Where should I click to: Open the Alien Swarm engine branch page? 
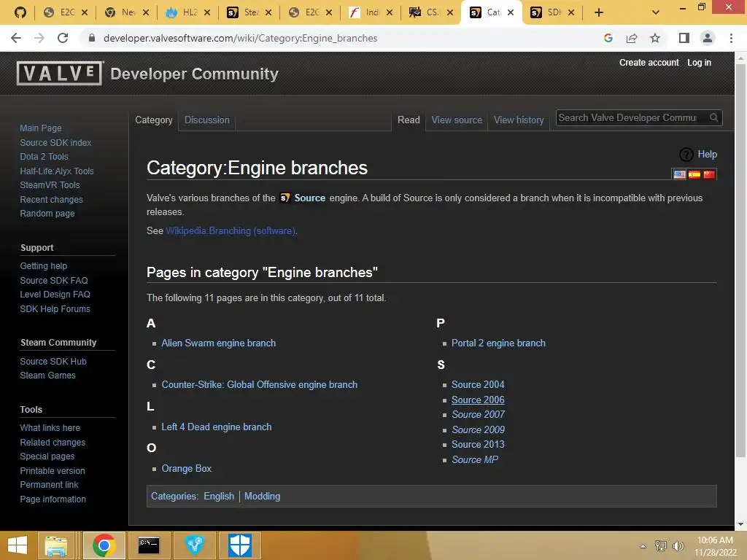click(x=218, y=343)
